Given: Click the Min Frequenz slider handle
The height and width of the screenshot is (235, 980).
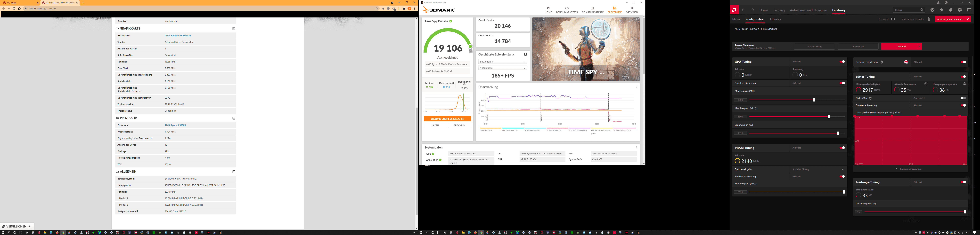Looking at the screenshot, I should pyautogui.click(x=814, y=100).
